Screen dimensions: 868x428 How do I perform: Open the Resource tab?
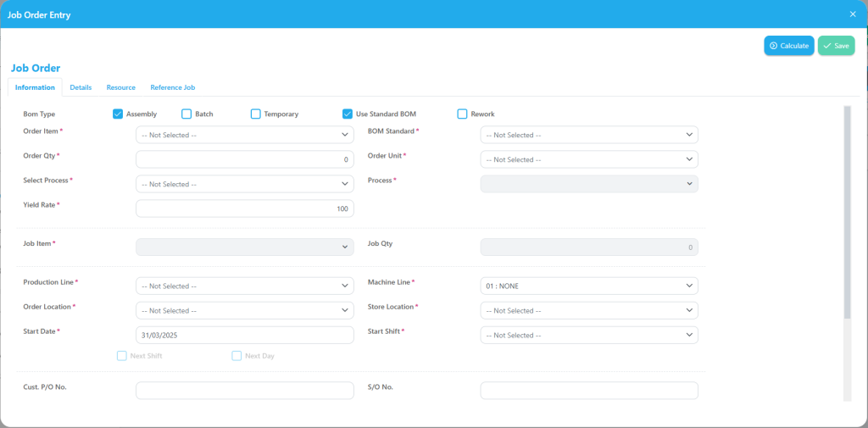coord(121,87)
